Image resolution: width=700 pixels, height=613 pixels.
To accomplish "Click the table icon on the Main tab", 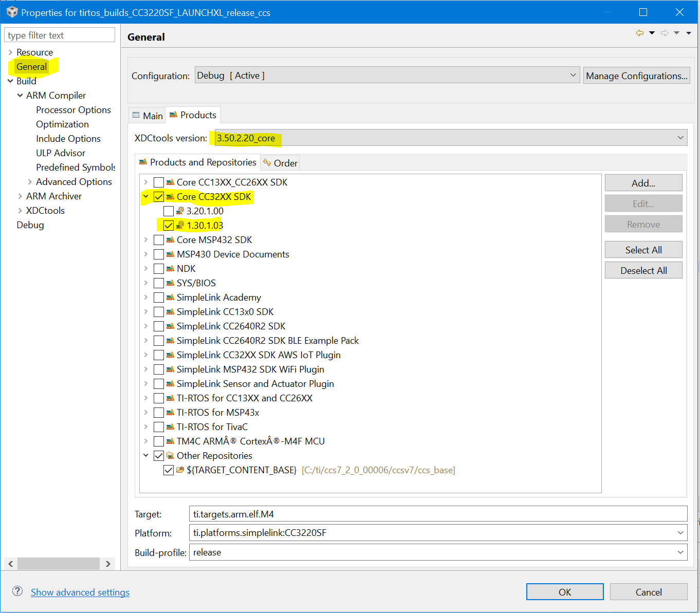I will pyautogui.click(x=135, y=115).
